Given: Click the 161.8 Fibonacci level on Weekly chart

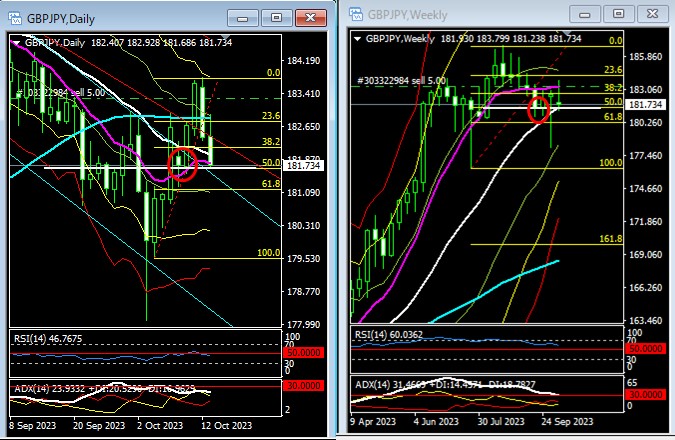Looking at the screenshot, I should click(x=609, y=240).
